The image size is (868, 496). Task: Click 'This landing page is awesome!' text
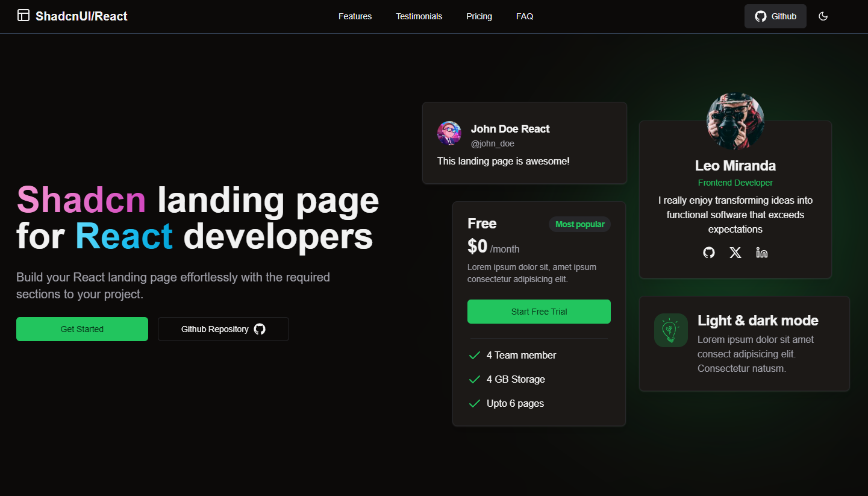[504, 161]
